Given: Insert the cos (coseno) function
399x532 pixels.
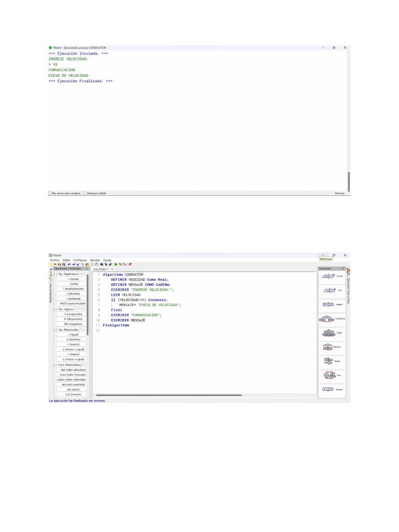Looking at the screenshot, I should tap(71, 395).
